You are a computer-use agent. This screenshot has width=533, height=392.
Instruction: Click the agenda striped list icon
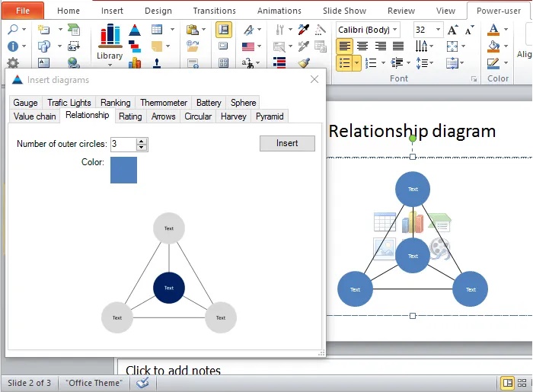pyautogui.click(x=279, y=62)
